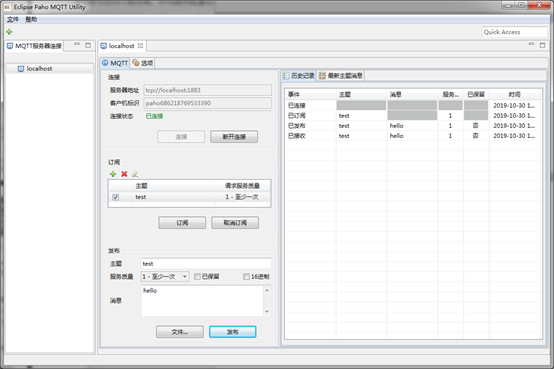
Task: Click the 取消订阅 unsubscribe button
Action: 235,223
